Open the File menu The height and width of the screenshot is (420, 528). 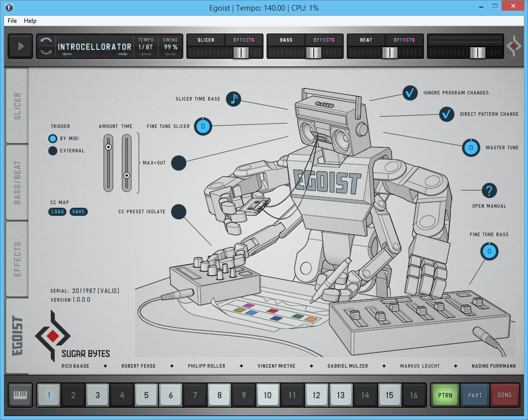(x=12, y=20)
